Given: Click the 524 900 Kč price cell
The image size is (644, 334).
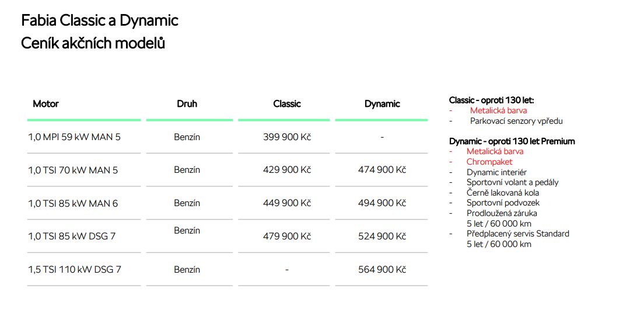Looking at the screenshot, I should click(382, 236).
